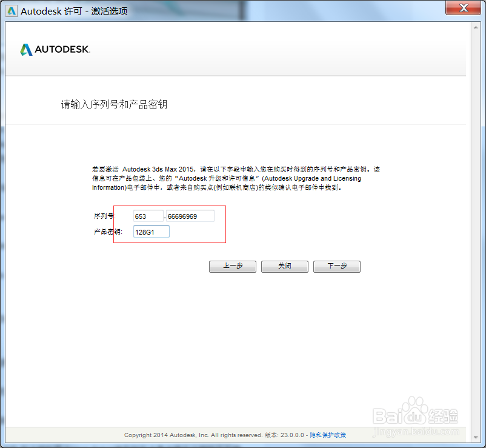Click the 产品密钥 field showing 128G1

tap(151, 232)
